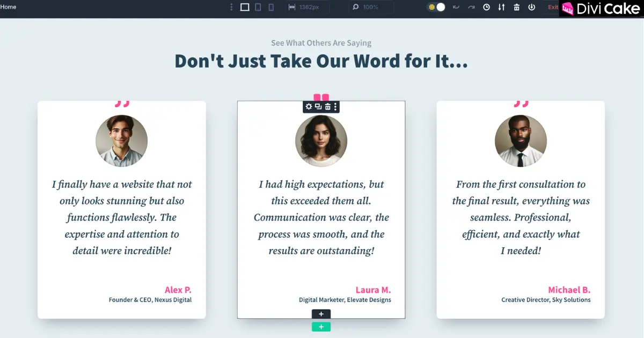The image size is (644, 338).
Task: Redo the last change
Action: coord(471,7)
